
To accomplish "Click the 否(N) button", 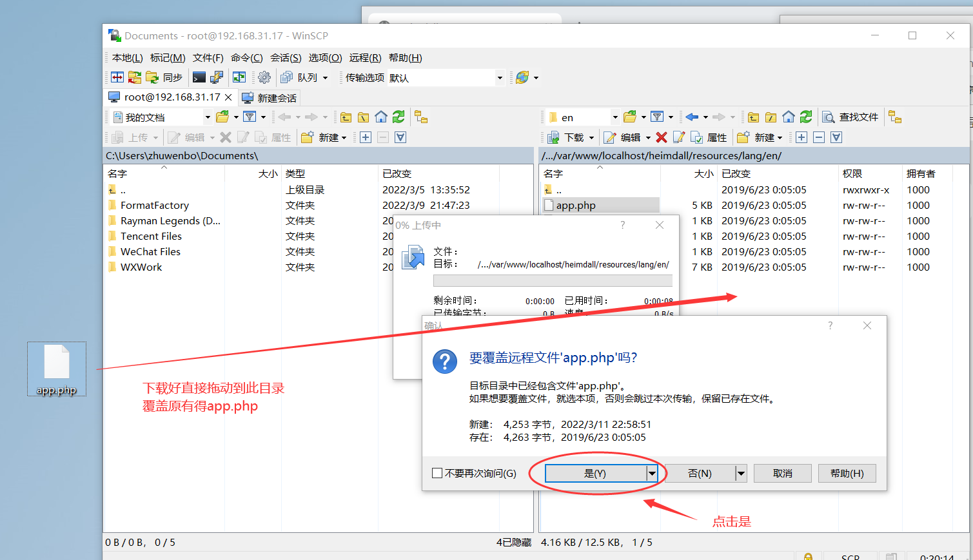I will (700, 473).
